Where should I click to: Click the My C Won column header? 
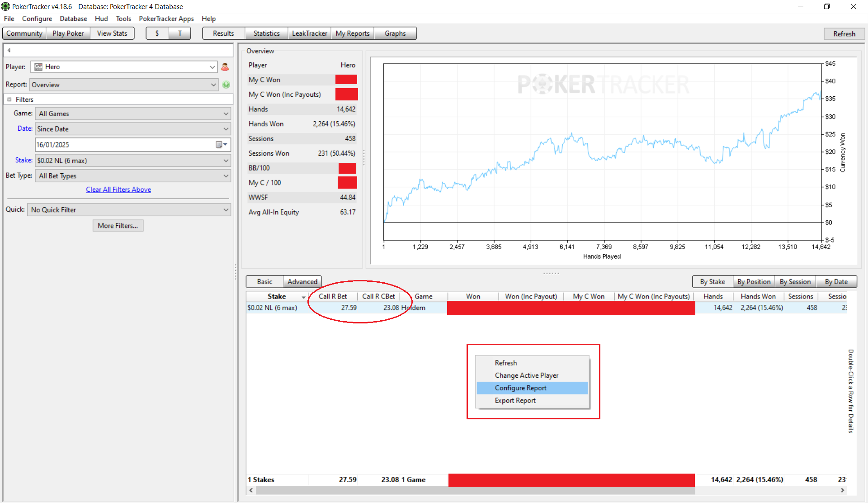coord(589,297)
